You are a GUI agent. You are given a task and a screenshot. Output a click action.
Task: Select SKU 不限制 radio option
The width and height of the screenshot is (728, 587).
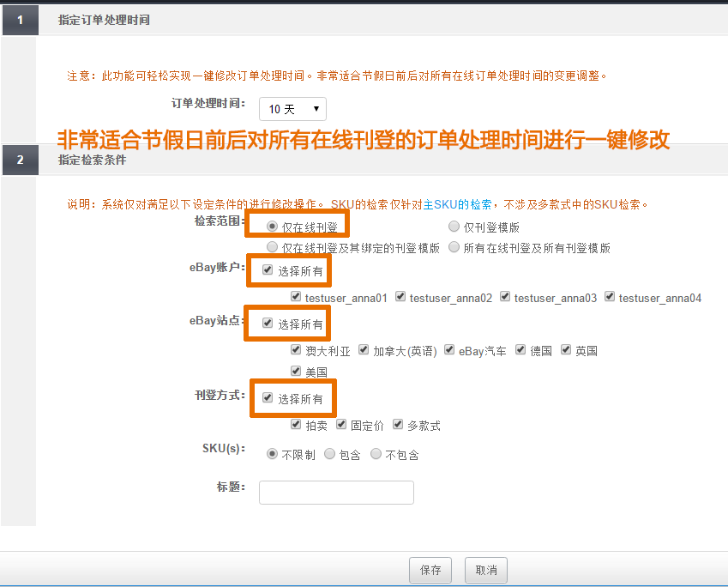[x=272, y=454]
